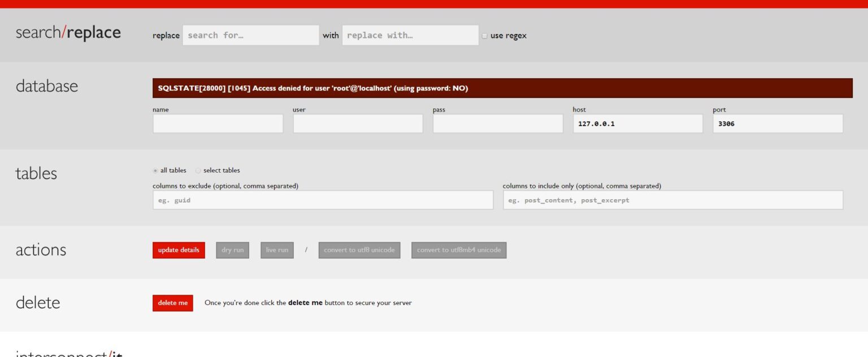Focus the database pass field

497,123
